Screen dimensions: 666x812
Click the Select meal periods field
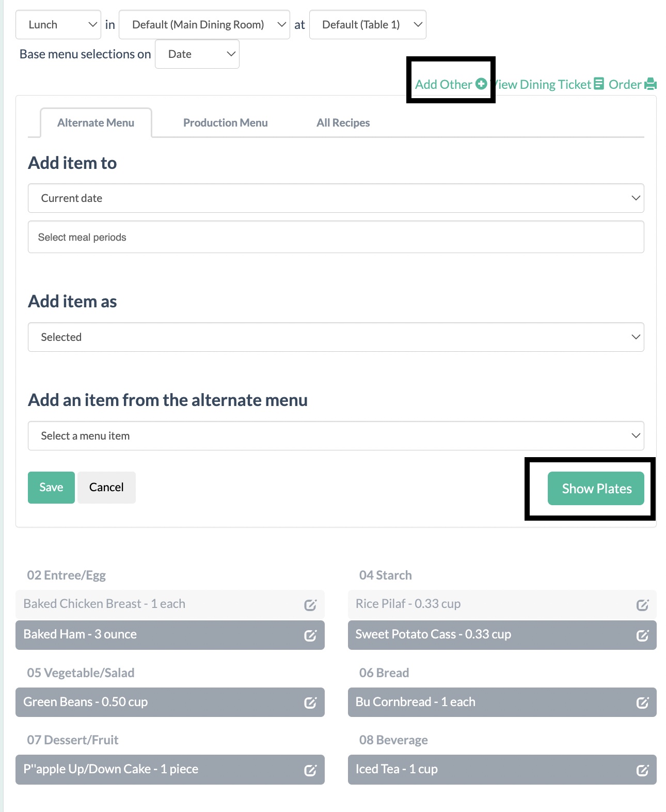click(x=336, y=237)
